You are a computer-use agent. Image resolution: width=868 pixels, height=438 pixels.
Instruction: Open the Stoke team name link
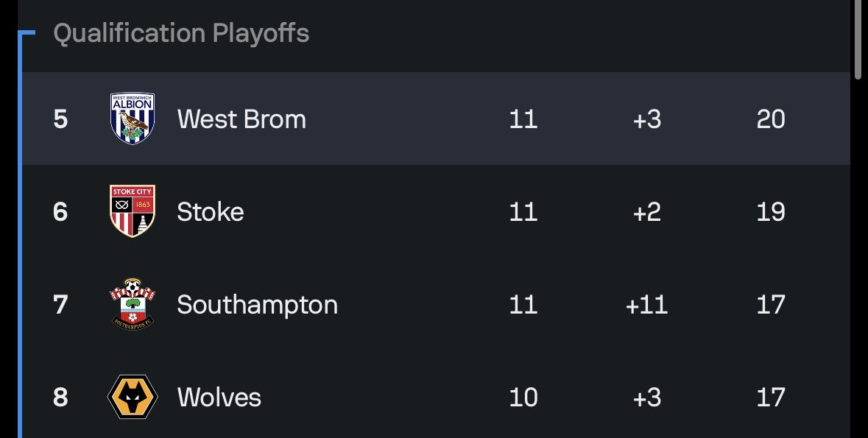211,211
